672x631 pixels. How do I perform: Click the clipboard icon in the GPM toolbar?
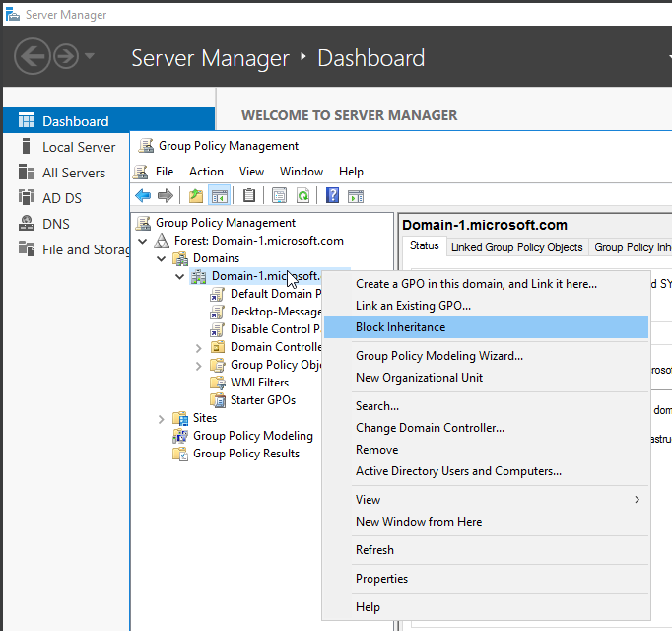click(x=249, y=196)
